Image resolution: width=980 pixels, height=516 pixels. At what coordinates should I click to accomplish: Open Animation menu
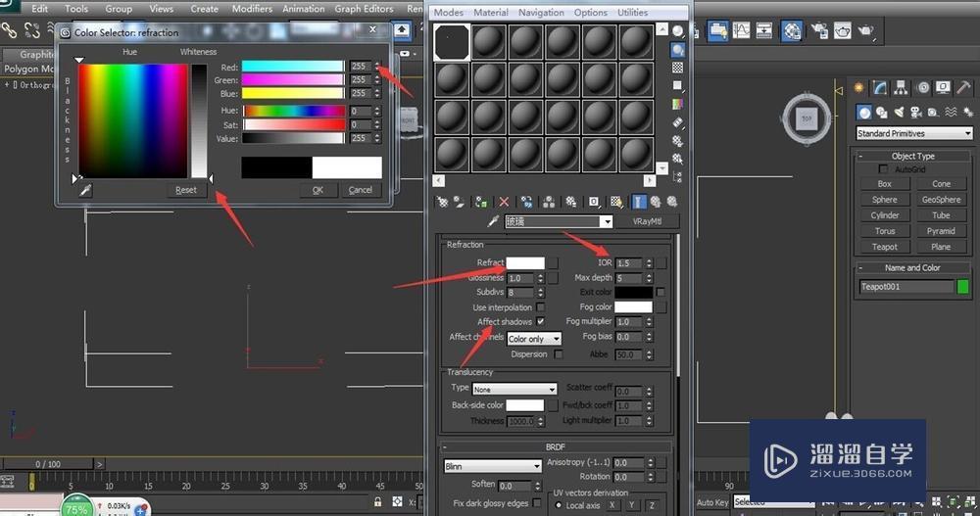pos(303,9)
